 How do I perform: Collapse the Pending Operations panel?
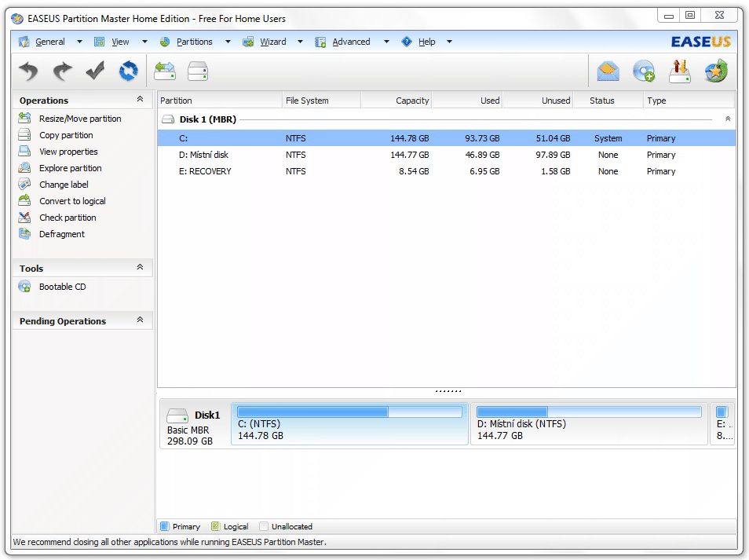(140, 320)
